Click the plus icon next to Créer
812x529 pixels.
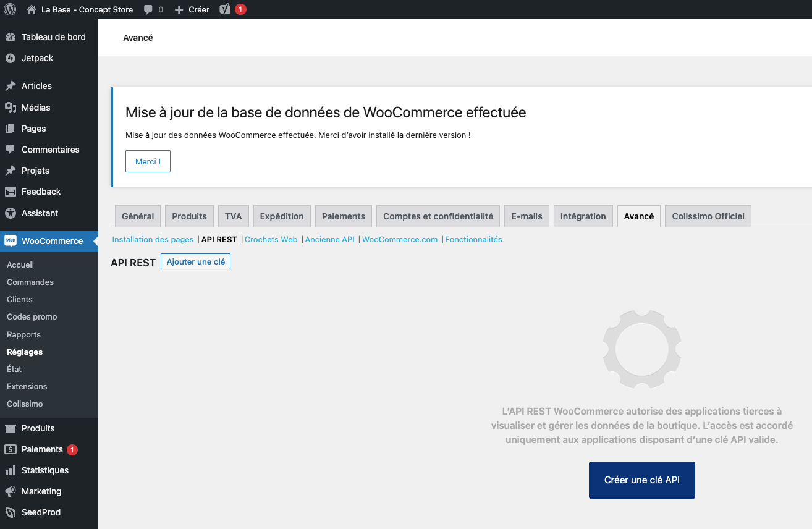tap(179, 10)
